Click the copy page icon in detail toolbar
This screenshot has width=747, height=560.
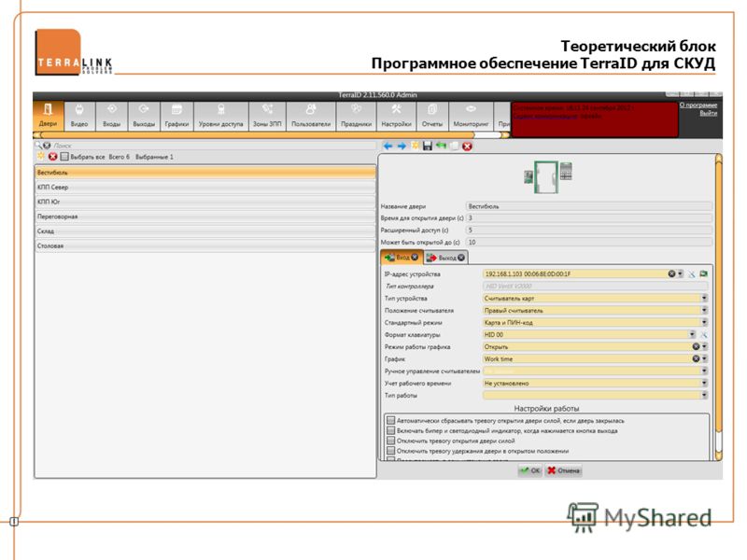[455, 147]
